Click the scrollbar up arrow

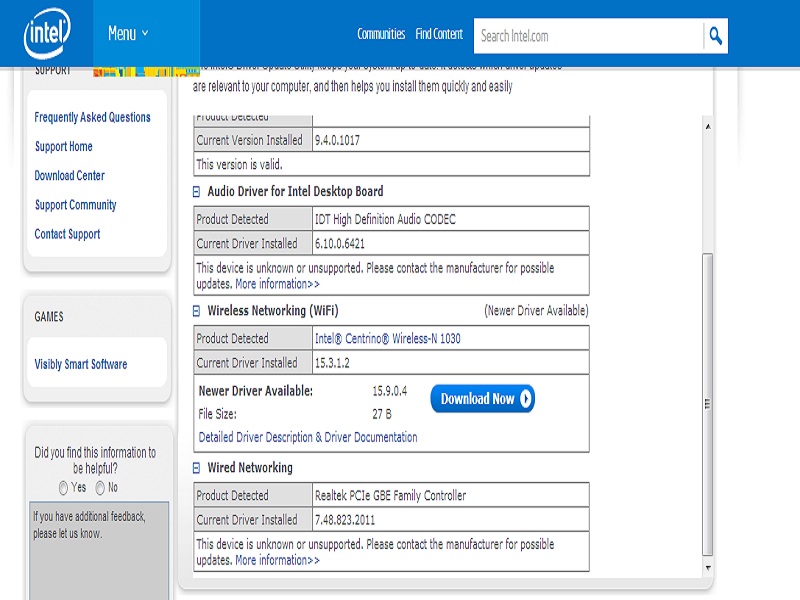click(708, 127)
